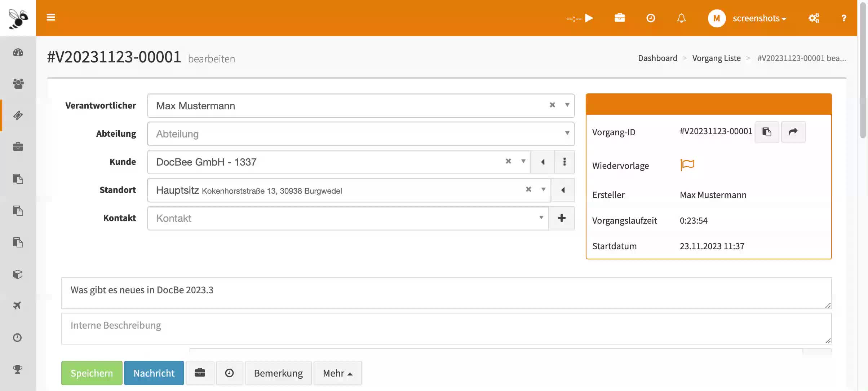This screenshot has height=391, width=868.
Task: Click the Interne Beschreibung text field
Action: pyautogui.click(x=446, y=328)
